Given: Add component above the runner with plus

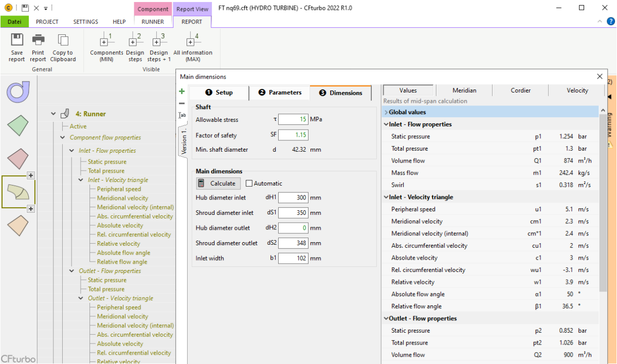Looking at the screenshot, I should [x=31, y=175].
